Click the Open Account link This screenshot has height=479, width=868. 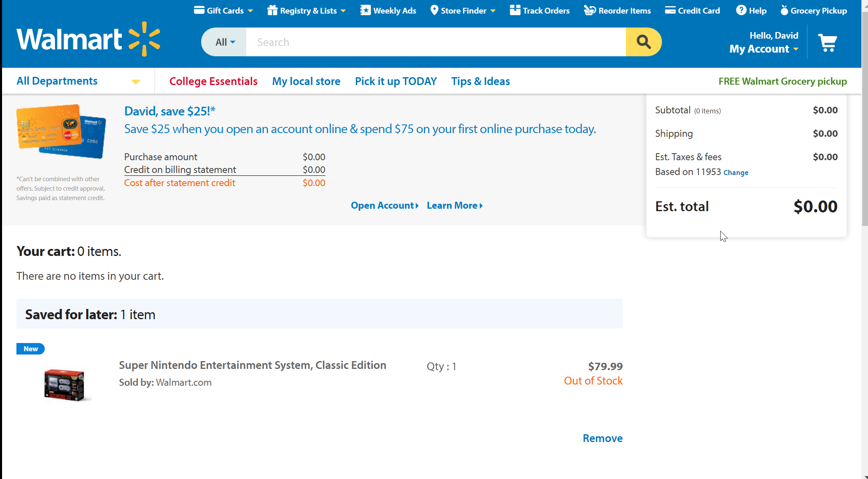385,205
